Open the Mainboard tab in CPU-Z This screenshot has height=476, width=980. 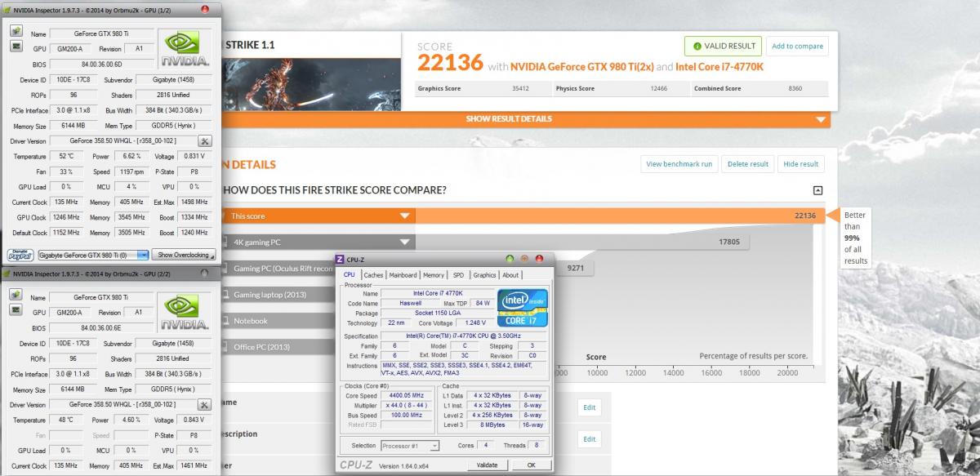403,275
